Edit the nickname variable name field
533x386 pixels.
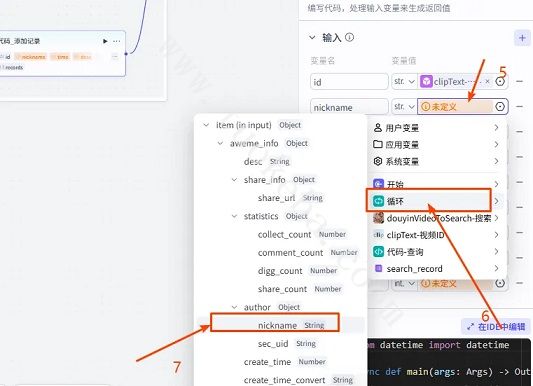click(349, 107)
